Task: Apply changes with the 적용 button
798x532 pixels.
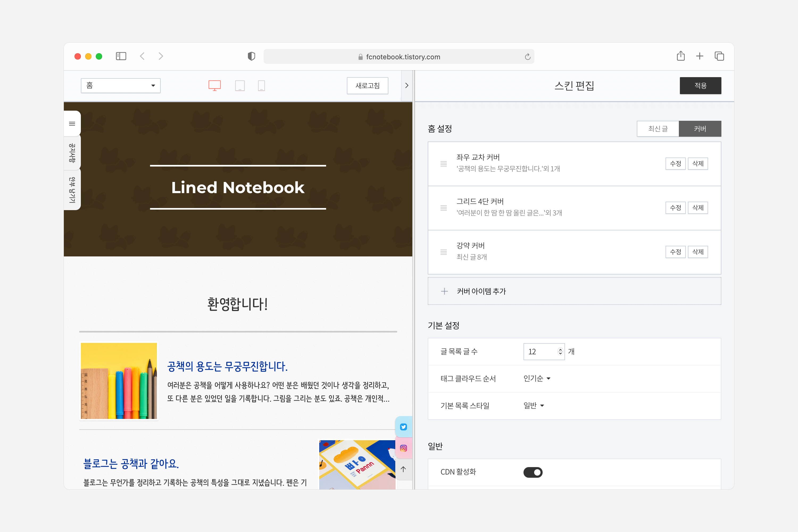Action: [700, 85]
